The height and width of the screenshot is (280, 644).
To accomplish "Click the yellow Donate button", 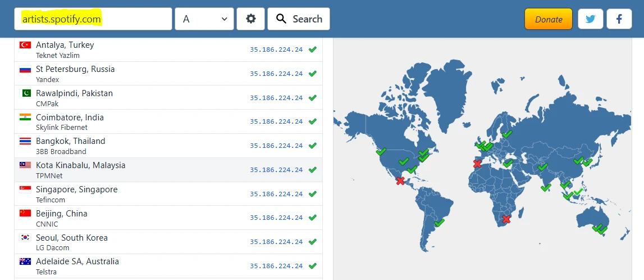I will pyautogui.click(x=549, y=19).
